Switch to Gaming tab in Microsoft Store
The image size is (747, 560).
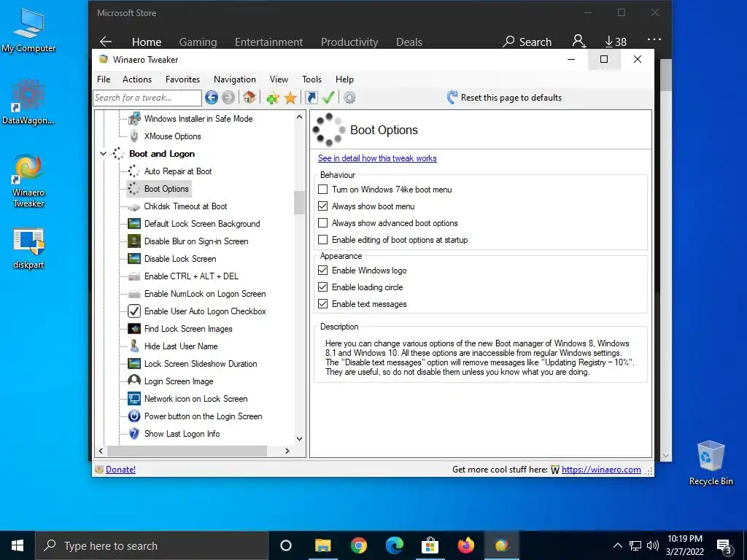[x=198, y=42]
